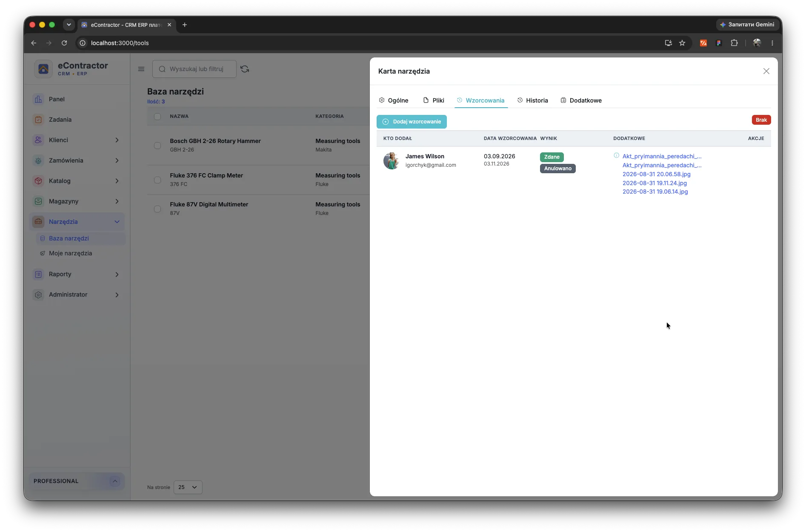Expand the Magazyny submenu chevron
The width and height of the screenshot is (806, 532).
(x=117, y=201)
